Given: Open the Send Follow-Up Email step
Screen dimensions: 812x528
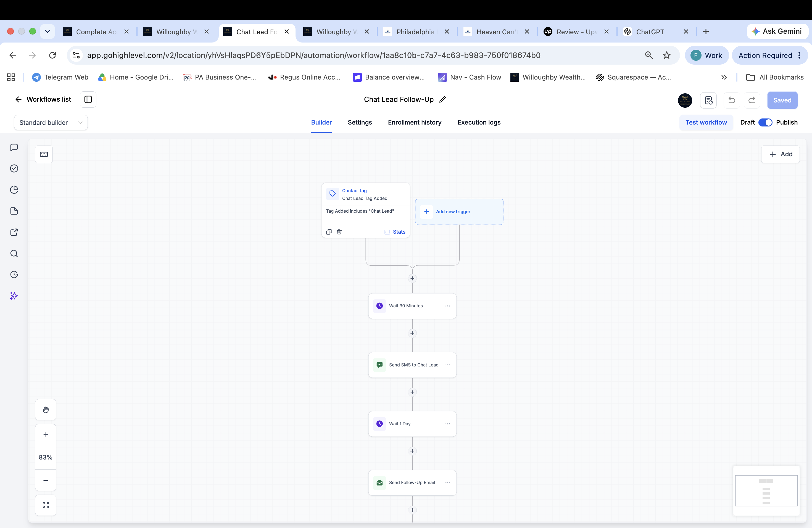Looking at the screenshot, I should click(412, 483).
